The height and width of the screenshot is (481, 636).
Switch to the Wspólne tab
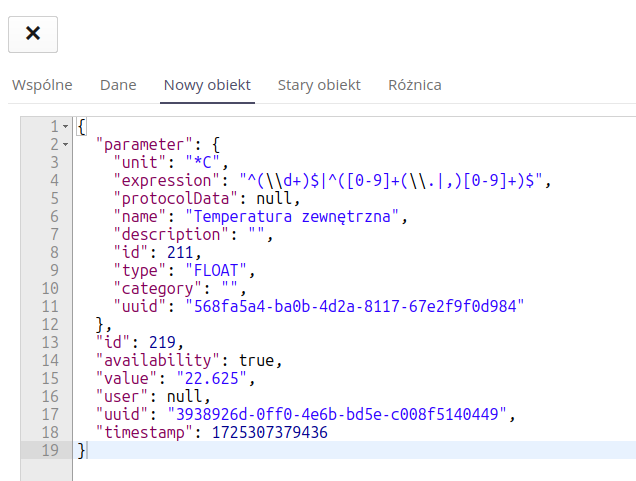(x=42, y=85)
